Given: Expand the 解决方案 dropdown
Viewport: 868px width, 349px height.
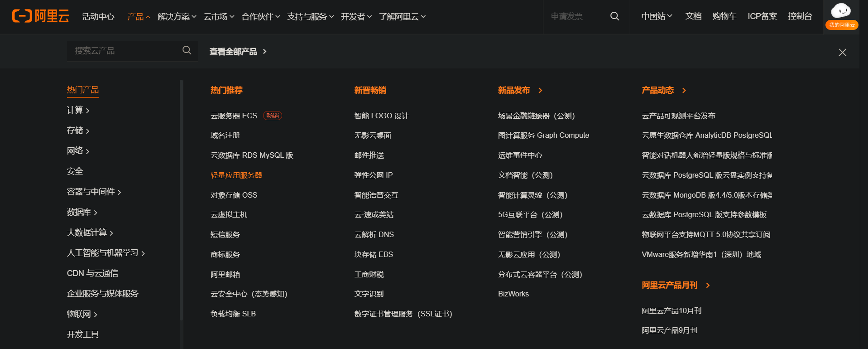Looking at the screenshot, I should (x=177, y=17).
